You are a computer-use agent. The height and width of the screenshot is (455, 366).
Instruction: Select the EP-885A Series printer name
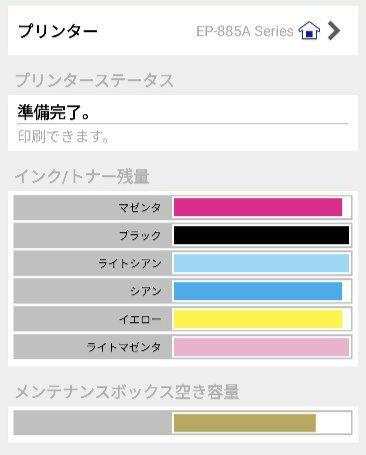245,31
